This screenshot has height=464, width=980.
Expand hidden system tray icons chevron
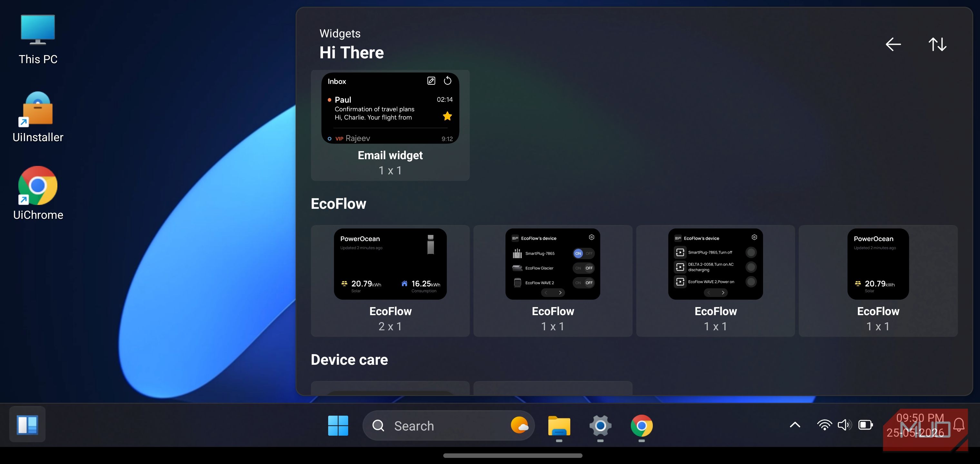(x=795, y=425)
